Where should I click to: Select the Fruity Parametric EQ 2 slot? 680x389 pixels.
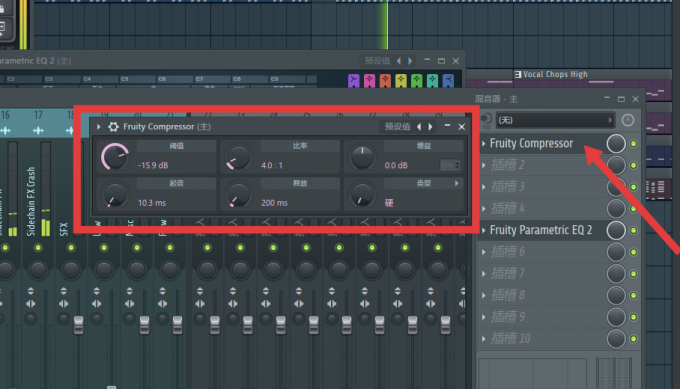click(541, 230)
